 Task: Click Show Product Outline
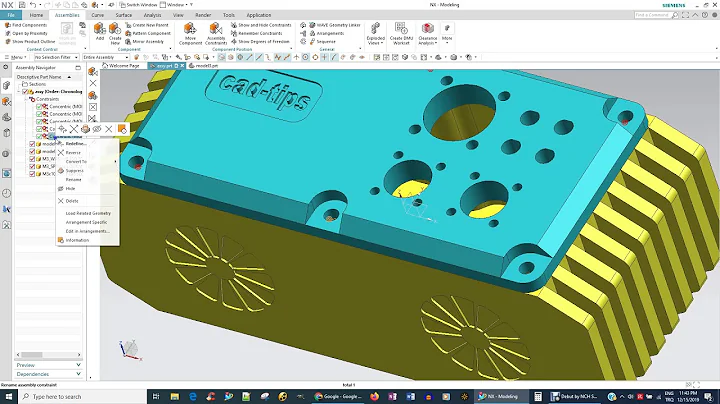click(x=30, y=41)
